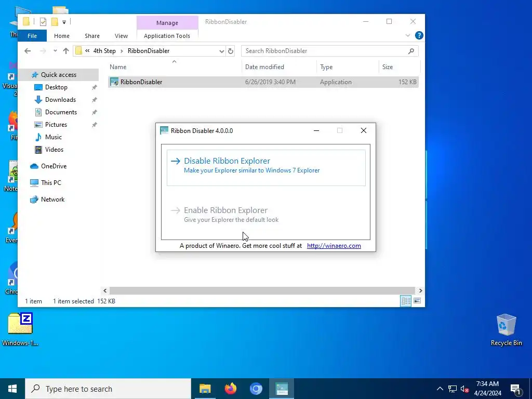Click horizontal scrollbar right arrow
Image resolution: width=532 pixels, height=399 pixels.
[x=420, y=291]
